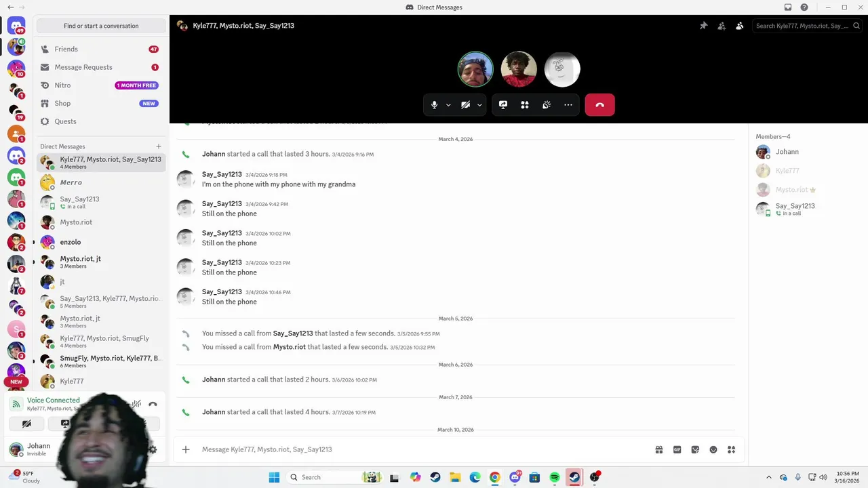Open apps launcher in message bar
This screenshot has width=868, height=488.
pyautogui.click(x=731, y=449)
